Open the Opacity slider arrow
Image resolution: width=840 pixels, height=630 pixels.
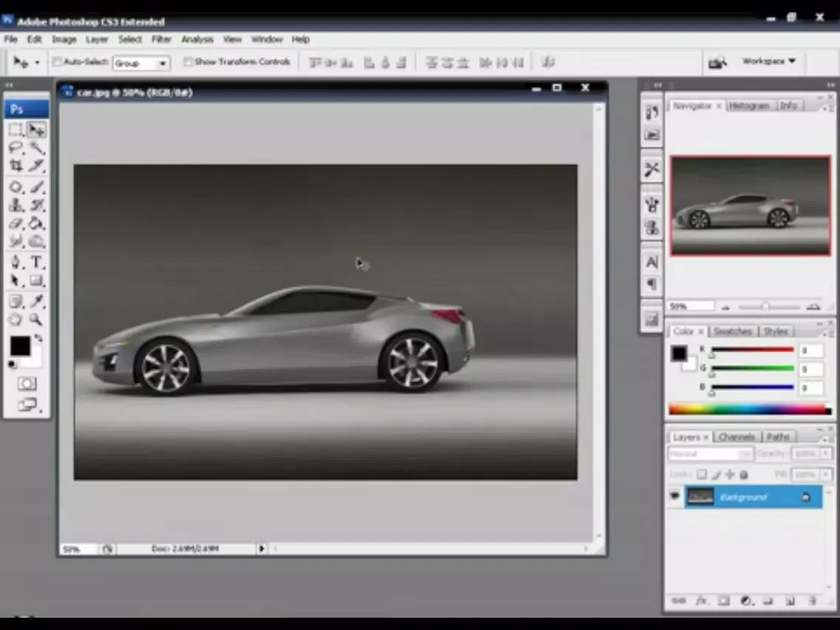tap(825, 454)
